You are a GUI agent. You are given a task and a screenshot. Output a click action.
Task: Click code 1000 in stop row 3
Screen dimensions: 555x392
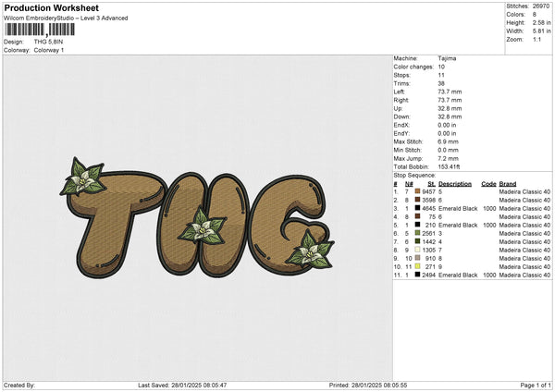pyautogui.click(x=489, y=208)
